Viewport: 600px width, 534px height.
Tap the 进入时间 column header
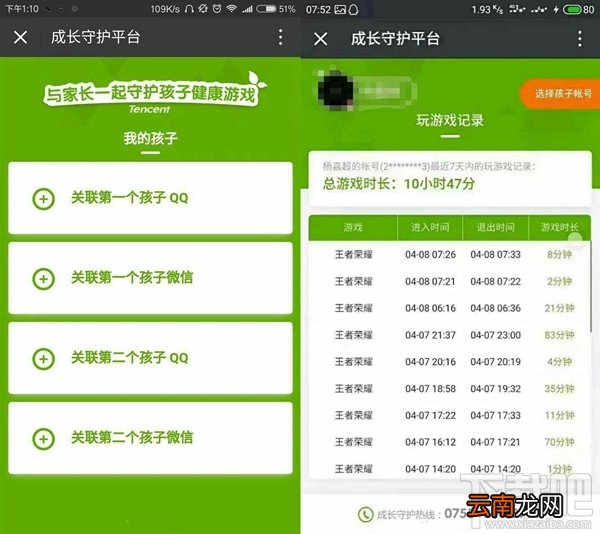tap(430, 228)
